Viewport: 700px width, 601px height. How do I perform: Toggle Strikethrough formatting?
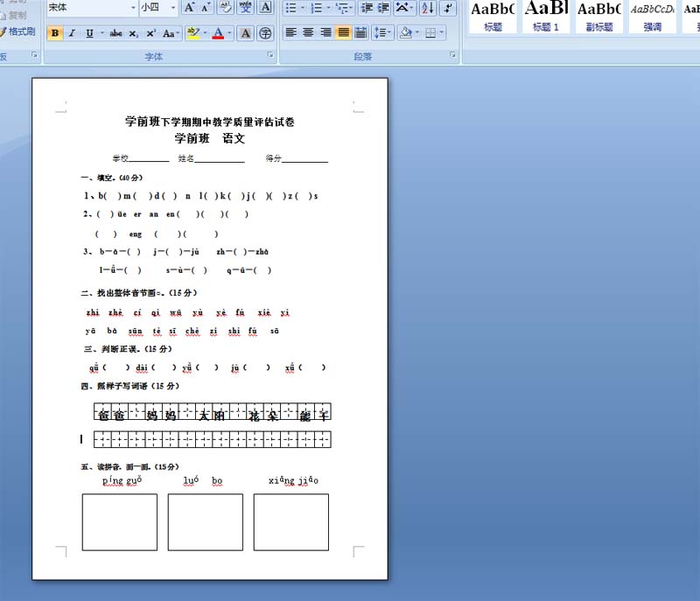[116, 33]
